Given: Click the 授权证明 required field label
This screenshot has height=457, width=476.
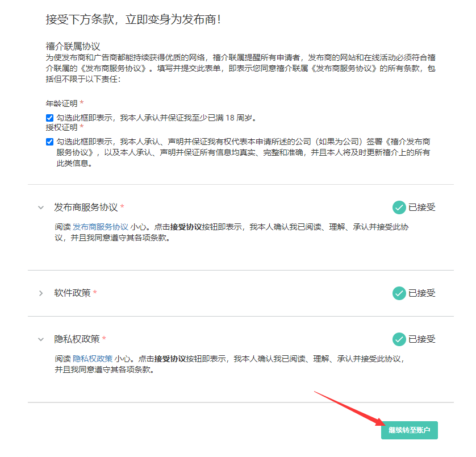Looking at the screenshot, I should pyautogui.click(x=61, y=127).
